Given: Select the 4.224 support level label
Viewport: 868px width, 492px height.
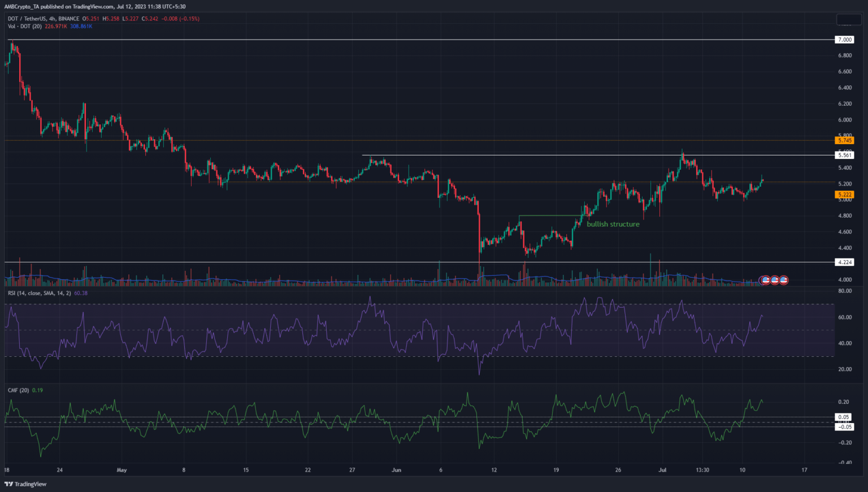Looking at the screenshot, I should pyautogui.click(x=844, y=262).
